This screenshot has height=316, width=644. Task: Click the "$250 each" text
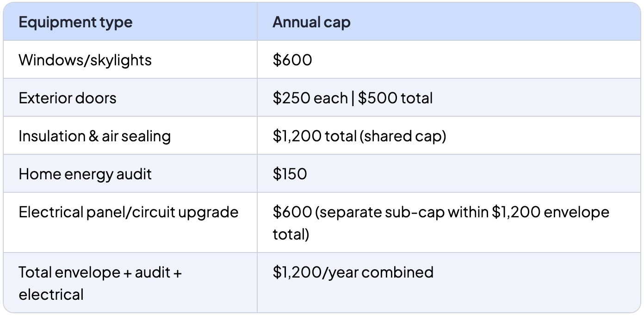coord(310,98)
